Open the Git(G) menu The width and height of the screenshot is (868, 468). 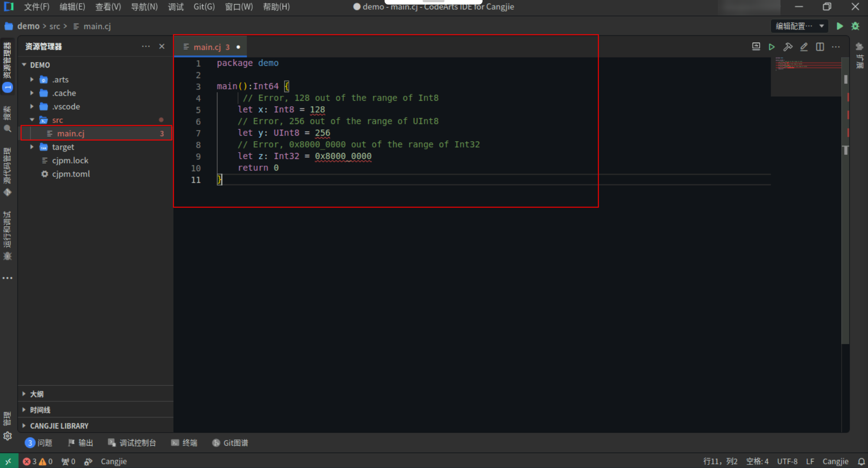pyautogui.click(x=204, y=7)
